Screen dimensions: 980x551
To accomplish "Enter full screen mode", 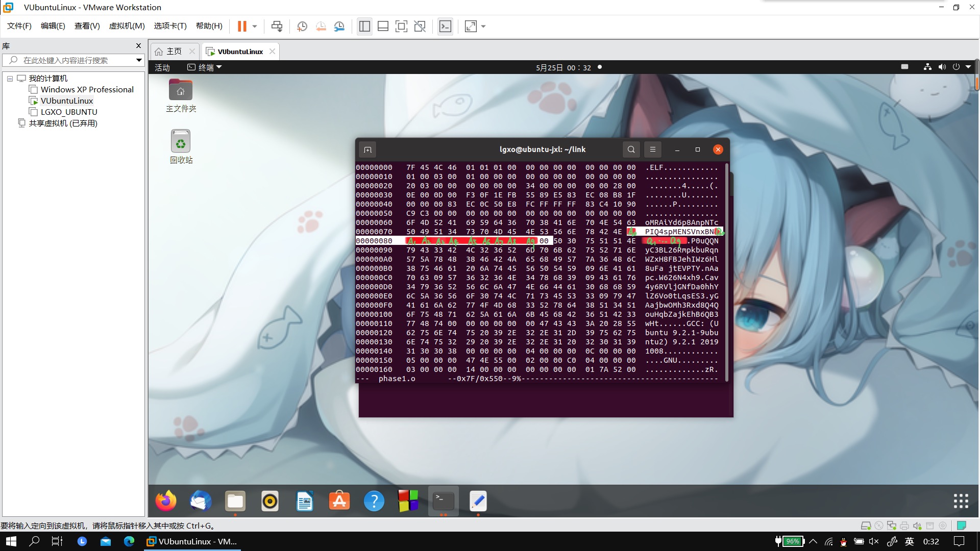I will click(x=402, y=27).
